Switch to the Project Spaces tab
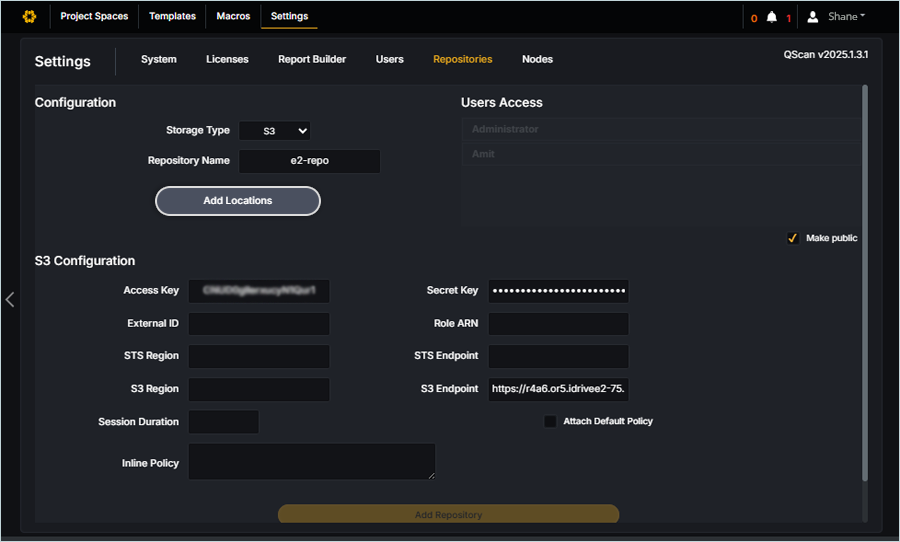 [x=94, y=16]
